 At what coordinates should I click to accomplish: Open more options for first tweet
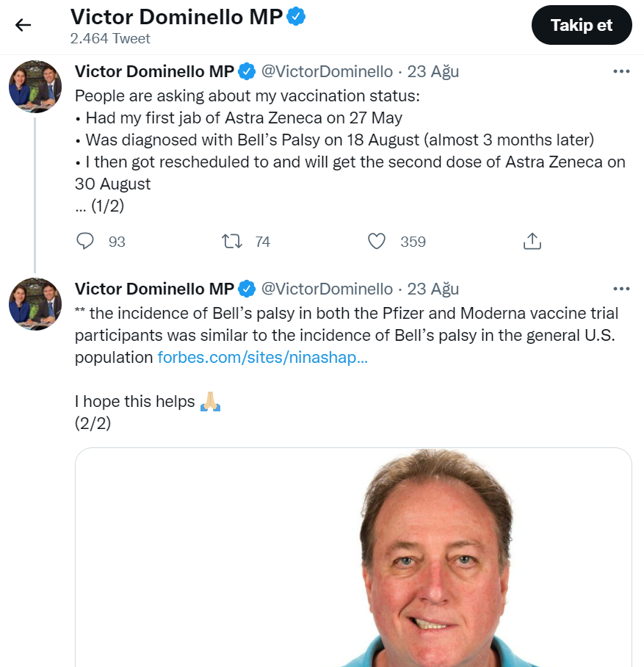(x=621, y=71)
